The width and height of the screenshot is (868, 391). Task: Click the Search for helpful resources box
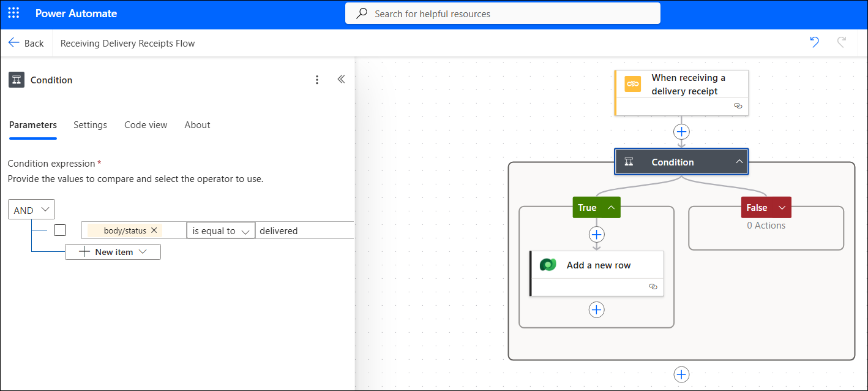point(503,13)
